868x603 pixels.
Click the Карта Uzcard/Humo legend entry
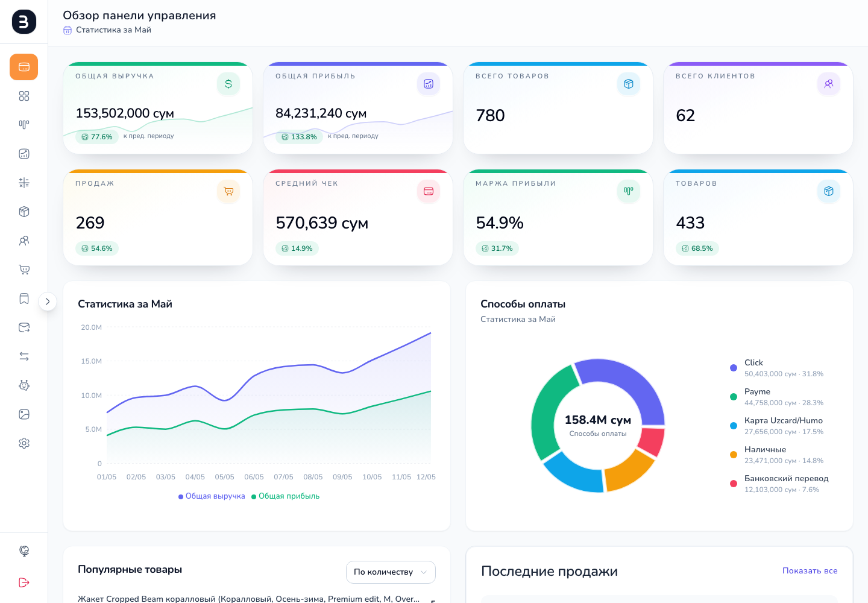click(x=777, y=426)
